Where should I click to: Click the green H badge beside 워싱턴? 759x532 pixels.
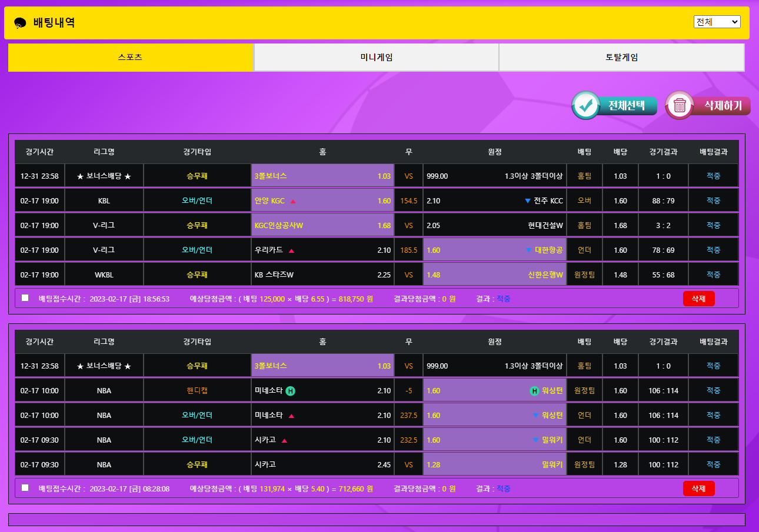coord(534,391)
